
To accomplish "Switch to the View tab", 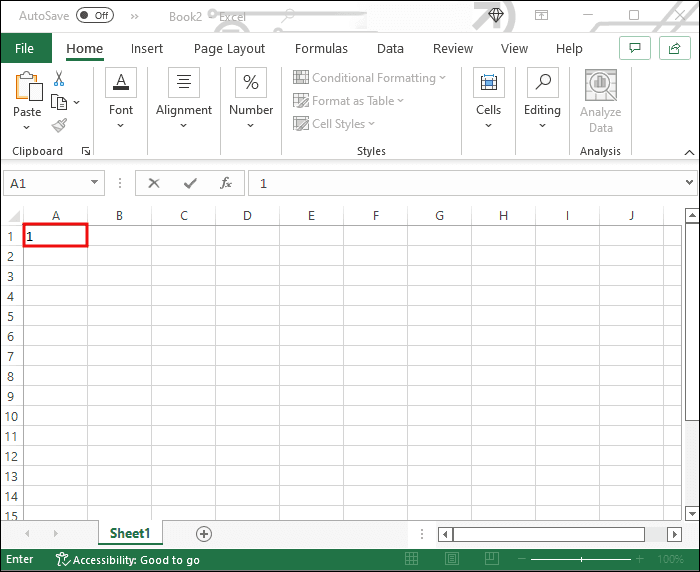I will click(x=514, y=48).
